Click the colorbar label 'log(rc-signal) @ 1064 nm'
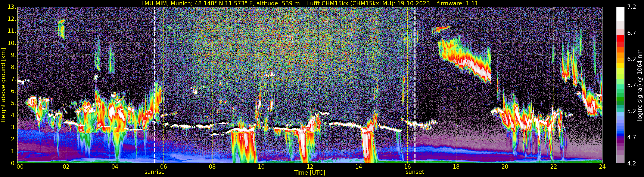Viewport: 644px width, 177px height. (x=640, y=85)
